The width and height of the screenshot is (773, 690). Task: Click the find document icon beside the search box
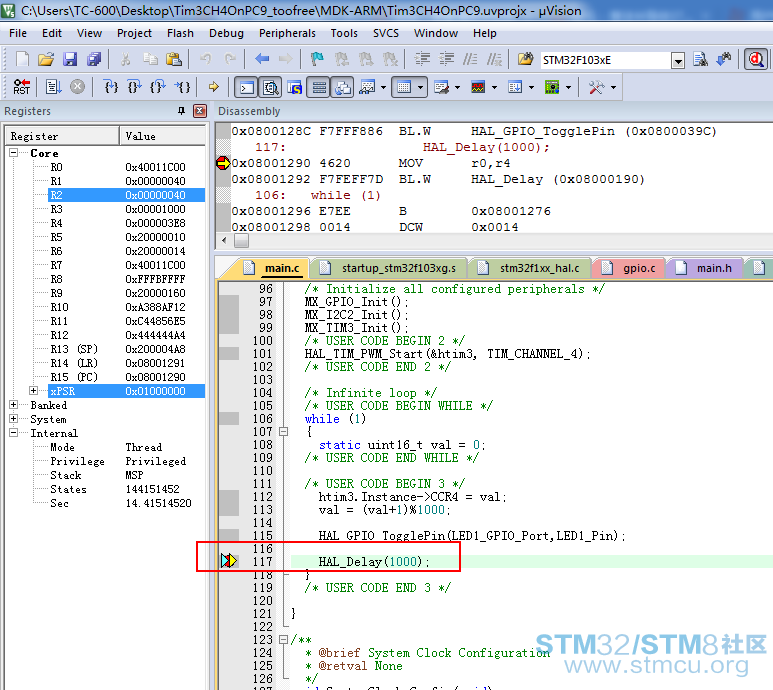(x=700, y=60)
